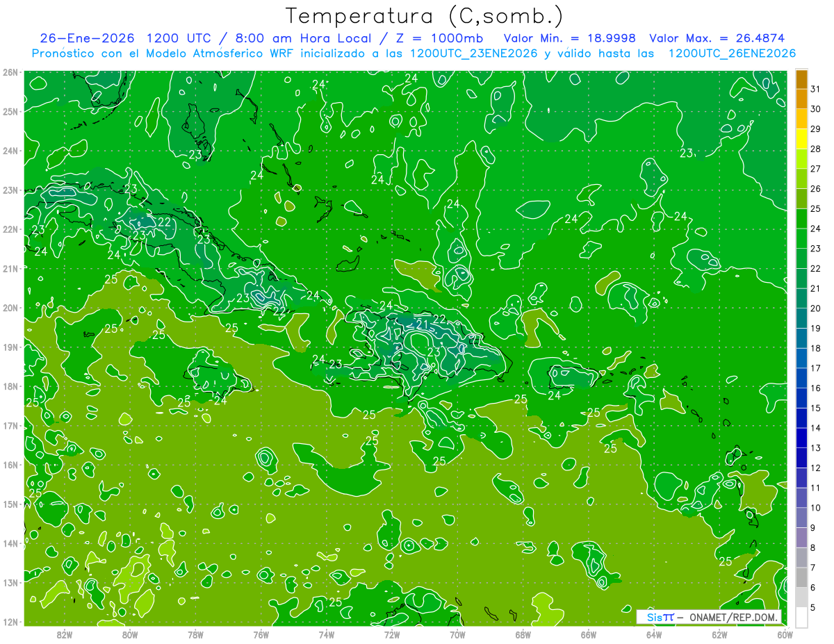Click the 62W longitude axis label

tap(719, 634)
